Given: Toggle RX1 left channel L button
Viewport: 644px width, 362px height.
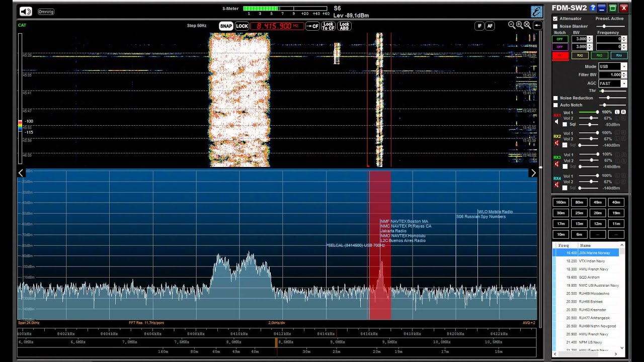Looking at the screenshot, I should tap(617, 112).
